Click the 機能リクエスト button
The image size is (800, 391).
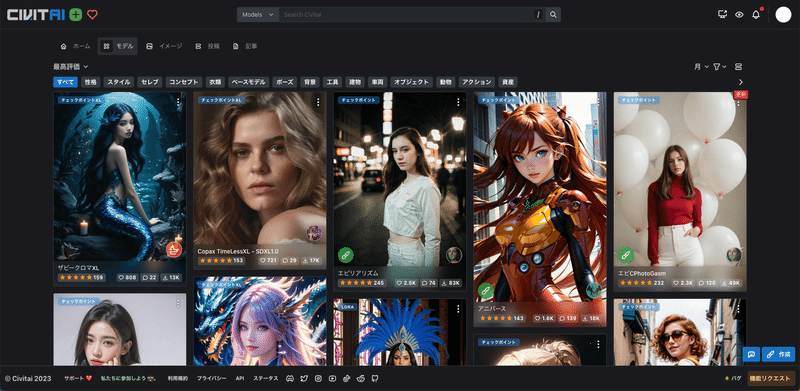[x=771, y=379]
